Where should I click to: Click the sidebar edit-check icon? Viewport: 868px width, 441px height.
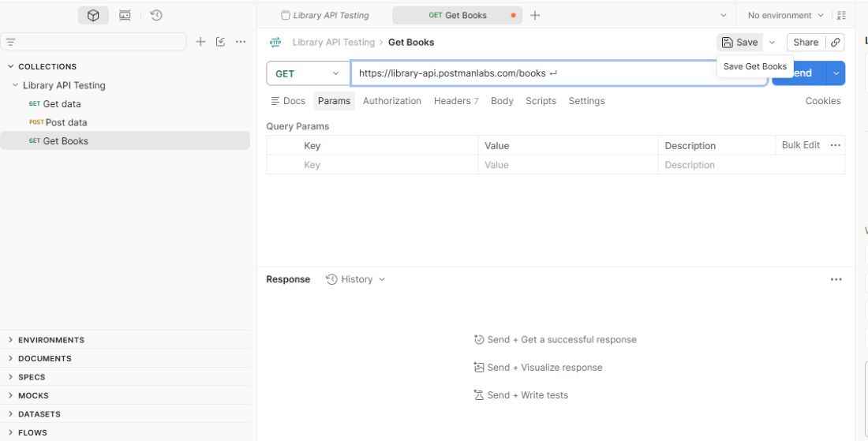[x=220, y=42]
